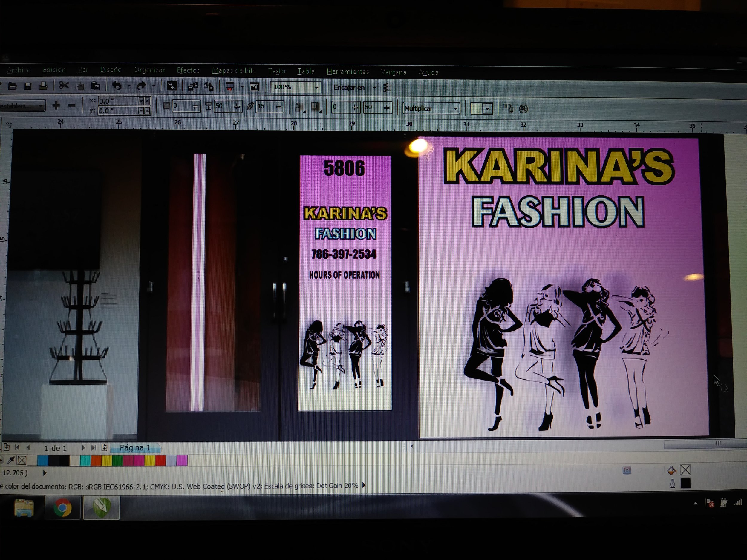
Task: Click the Undo arrow icon
Action: [117, 86]
